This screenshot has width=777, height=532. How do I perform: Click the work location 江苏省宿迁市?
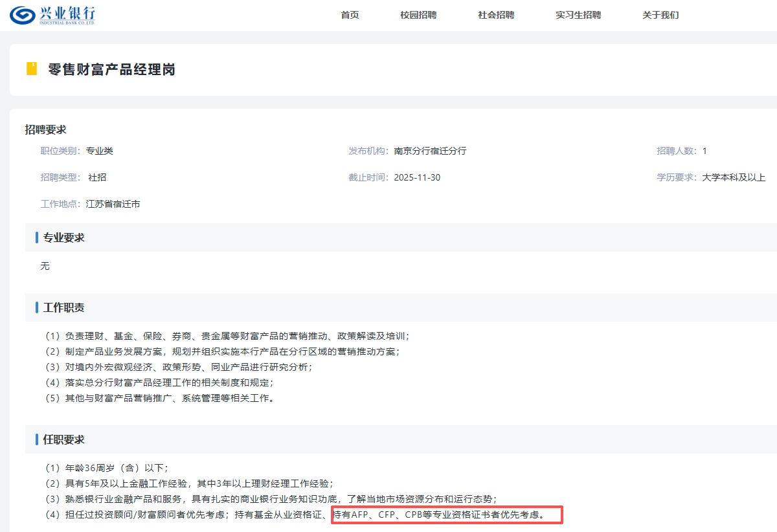[x=113, y=204]
